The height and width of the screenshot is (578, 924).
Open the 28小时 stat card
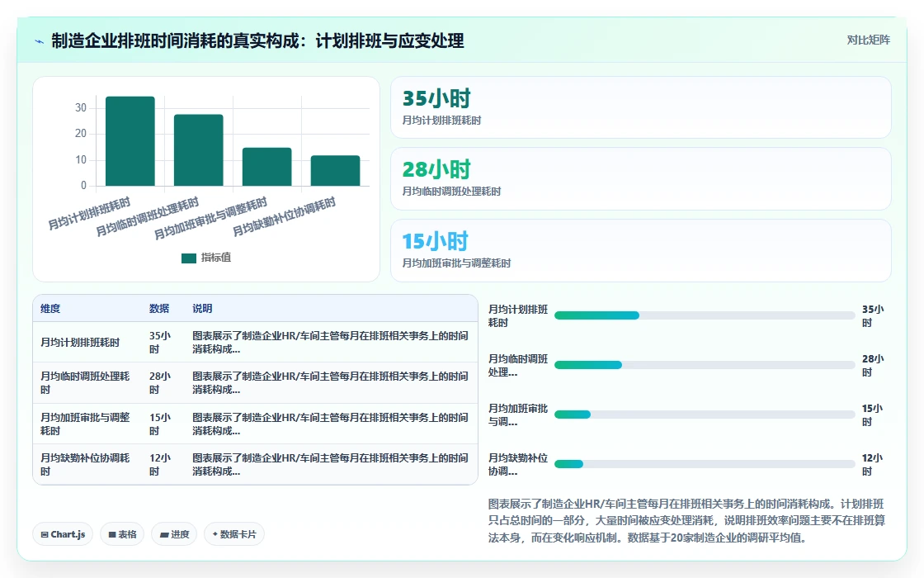[x=640, y=178]
